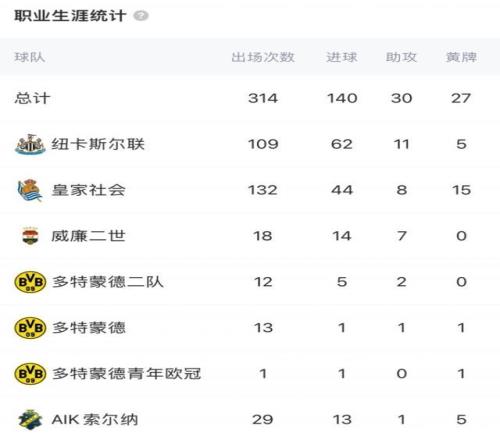Viewport: 500px width, 440px height.
Task: Click the 黄牌 column header
Action: click(x=461, y=57)
